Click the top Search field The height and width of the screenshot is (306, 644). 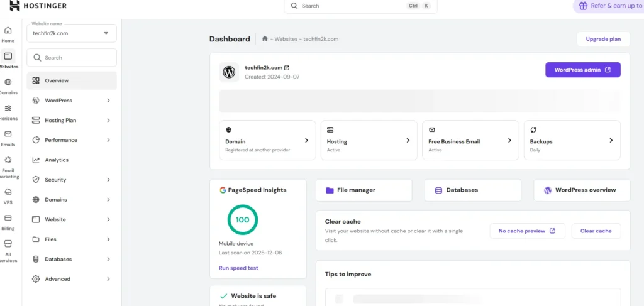point(360,6)
